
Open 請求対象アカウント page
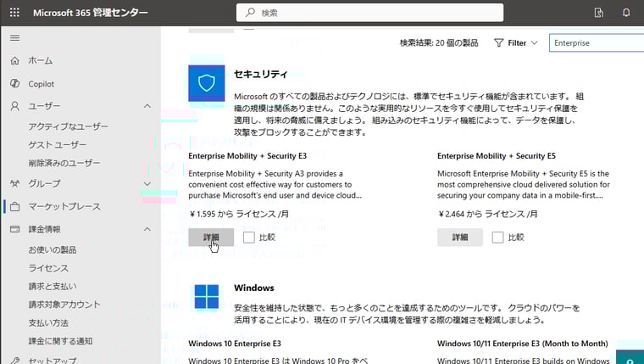click(x=64, y=305)
